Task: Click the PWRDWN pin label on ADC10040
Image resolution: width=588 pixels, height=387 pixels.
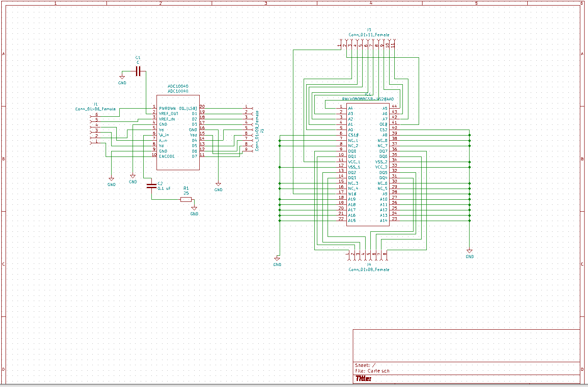Action: pyautogui.click(x=167, y=108)
